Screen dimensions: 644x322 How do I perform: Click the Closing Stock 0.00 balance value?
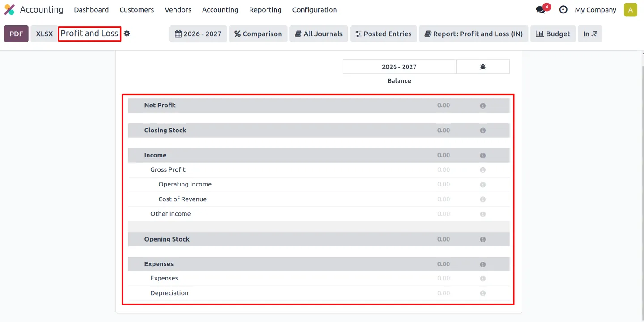click(444, 130)
